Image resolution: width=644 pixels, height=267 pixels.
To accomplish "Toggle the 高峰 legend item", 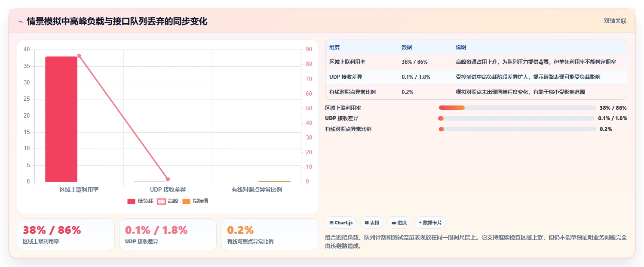I will click(x=168, y=201).
